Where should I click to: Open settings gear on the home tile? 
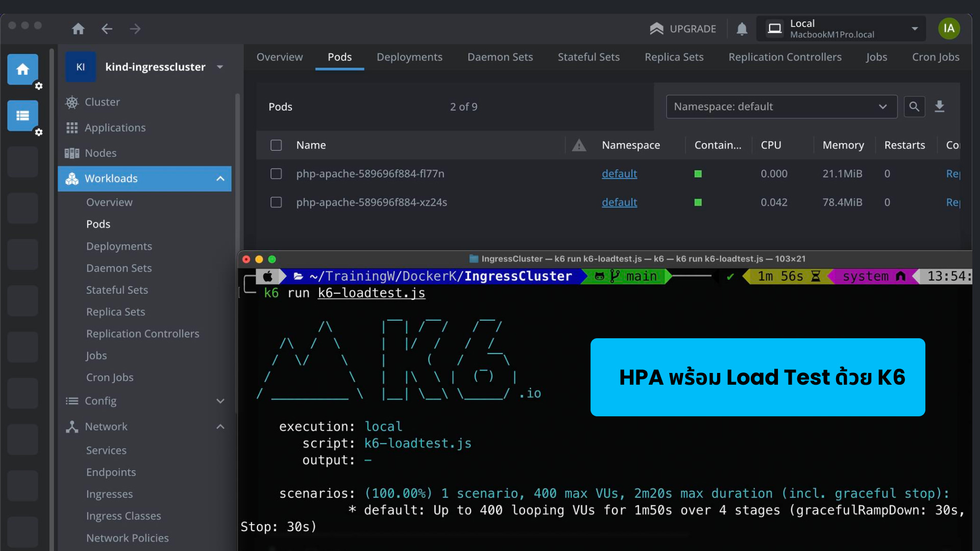[x=39, y=86]
